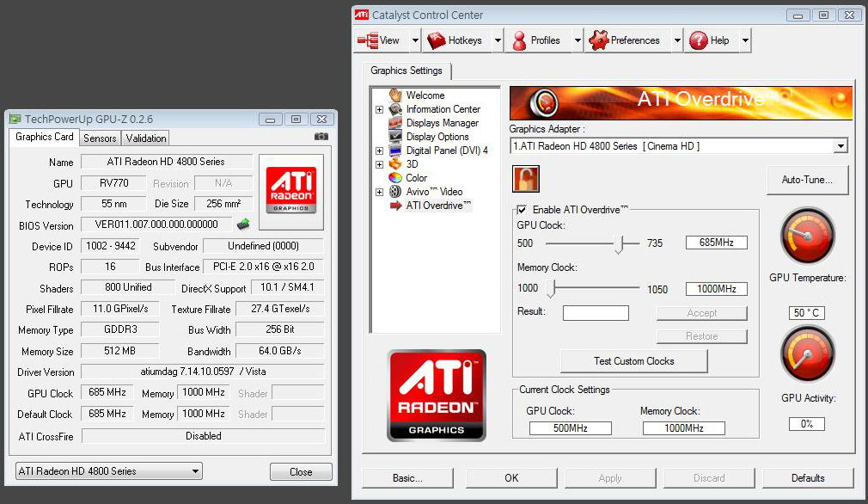Click the Display Options tree icon
This screenshot has height=504, width=868.
395,136
